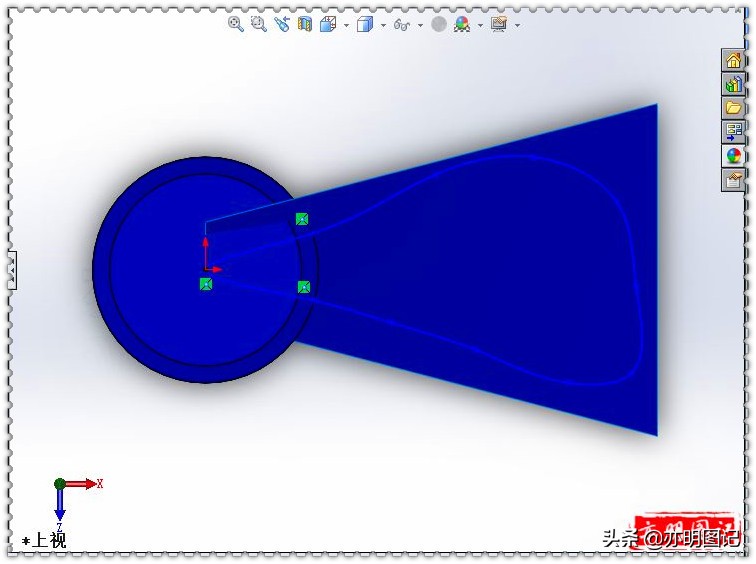This screenshot has width=756, height=564.
Task: Open the Hide/Show Items dropdown arrow
Action: point(420,25)
